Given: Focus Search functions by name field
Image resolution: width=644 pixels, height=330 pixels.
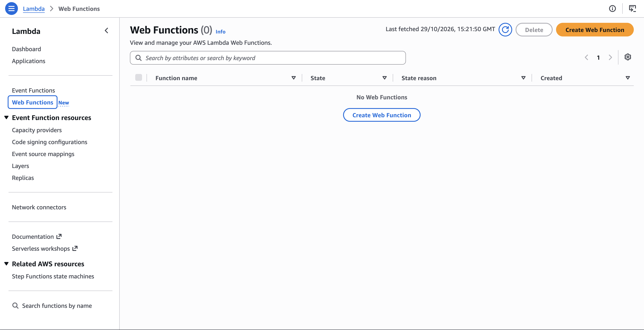Looking at the screenshot, I should coord(57,306).
